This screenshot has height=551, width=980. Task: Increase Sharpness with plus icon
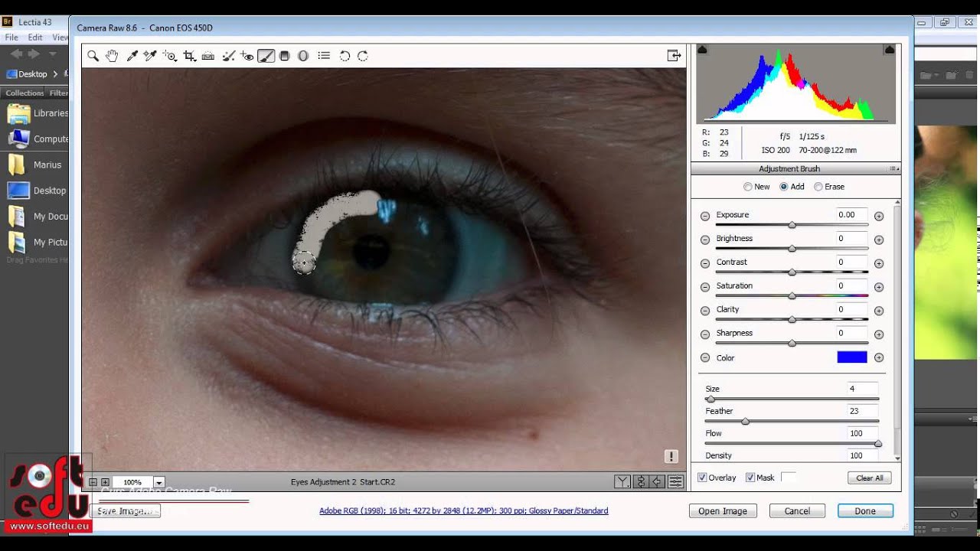tap(879, 335)
